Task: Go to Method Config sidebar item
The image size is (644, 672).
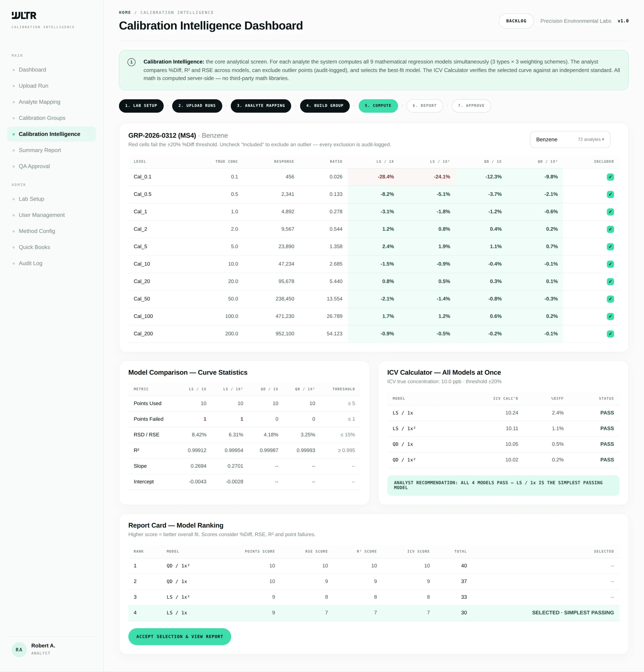Action: click(37, 231)
